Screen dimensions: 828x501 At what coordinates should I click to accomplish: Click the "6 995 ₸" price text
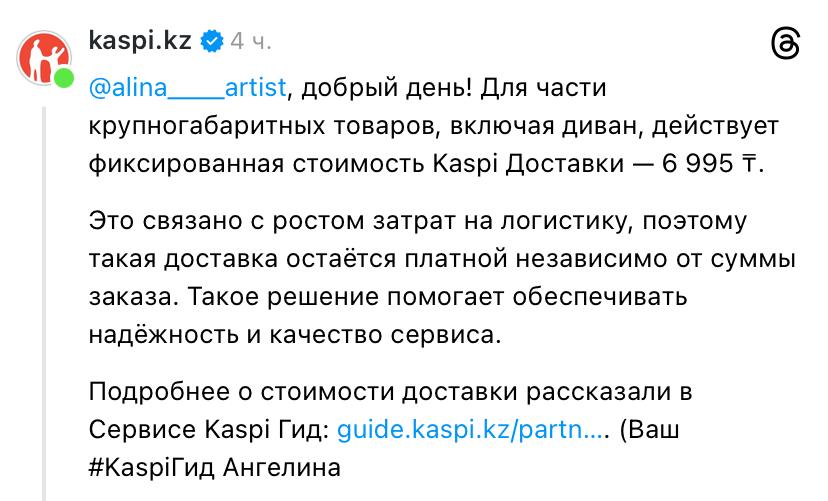711,164
